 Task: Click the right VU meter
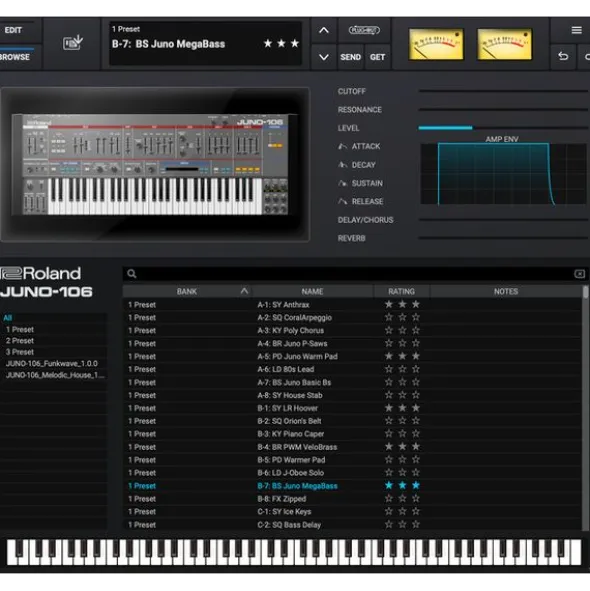504,44
